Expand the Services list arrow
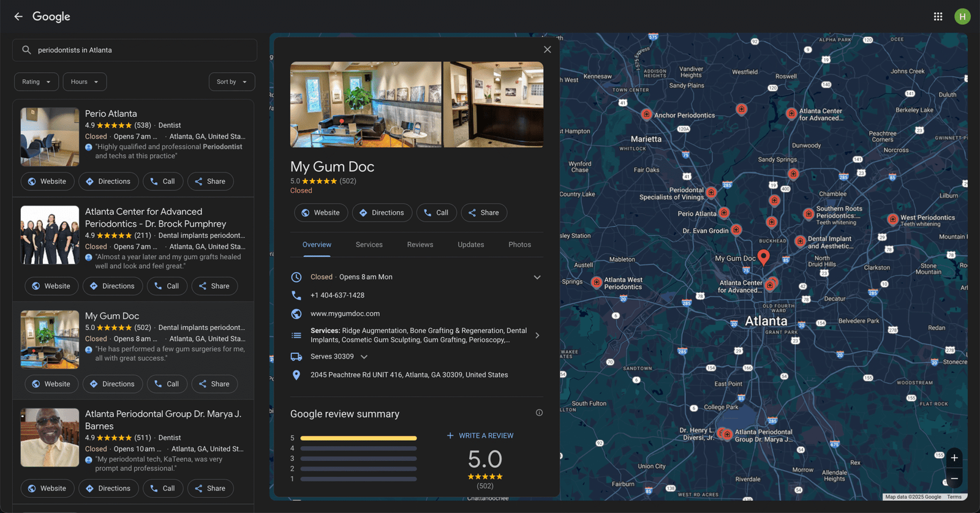Image resolution: width=980 pixels, height=513 pixels. coord(537,335)
